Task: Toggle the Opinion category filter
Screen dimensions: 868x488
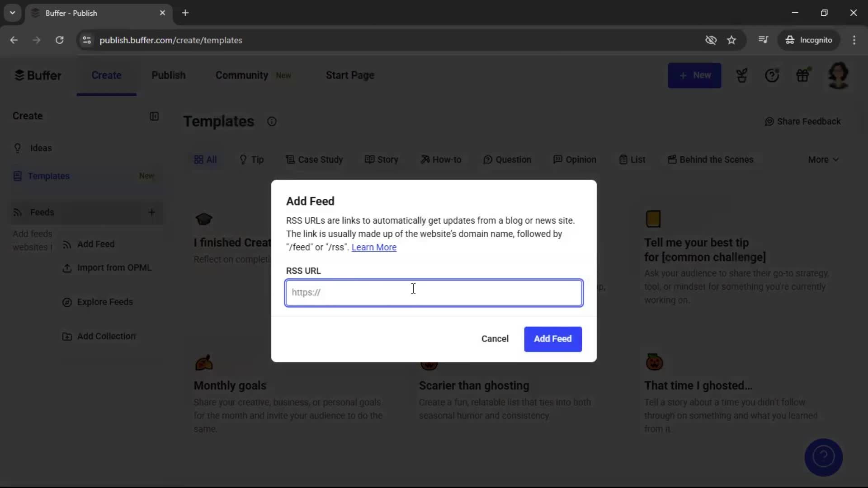Action: coord(575,160)
